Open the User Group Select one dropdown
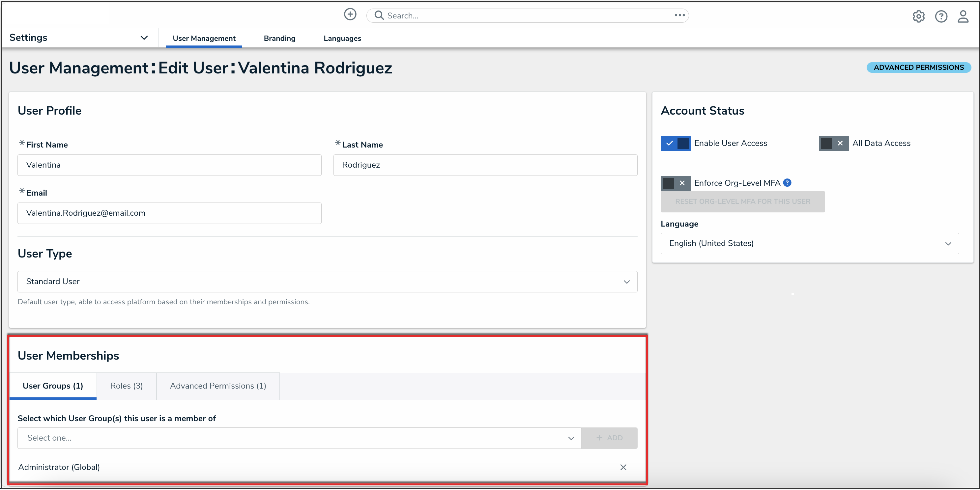The image size is (980, 490). point(299,438)
